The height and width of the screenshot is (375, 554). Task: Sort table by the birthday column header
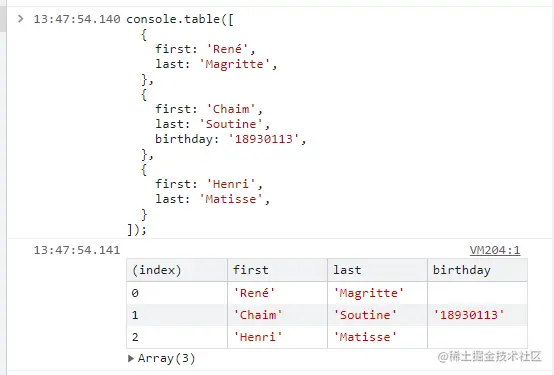tap(477, 270)
